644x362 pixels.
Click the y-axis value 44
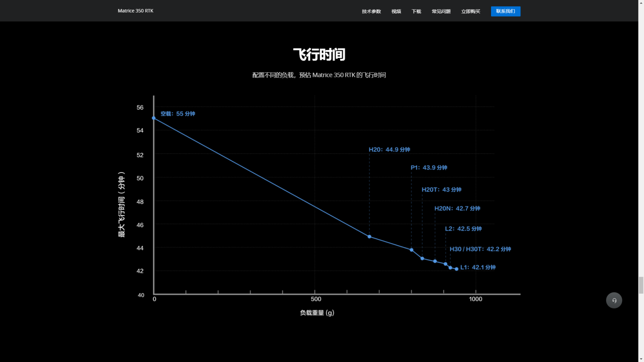pos(140,248)
